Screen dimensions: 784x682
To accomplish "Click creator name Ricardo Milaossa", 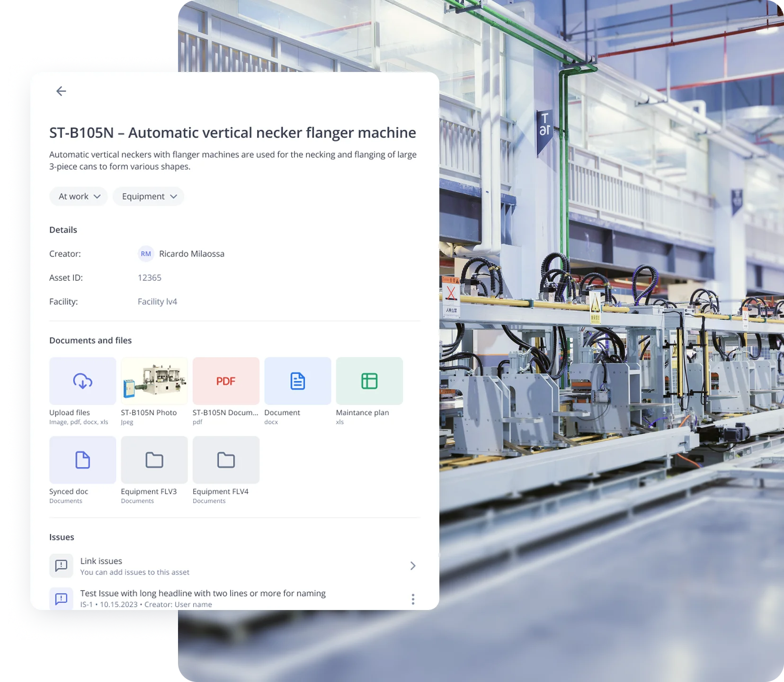I will coord(192,254).
